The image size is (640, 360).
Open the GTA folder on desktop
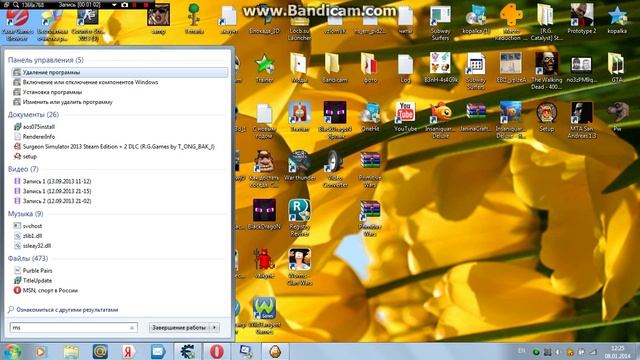pyautogui.click(x=617, y=68)
